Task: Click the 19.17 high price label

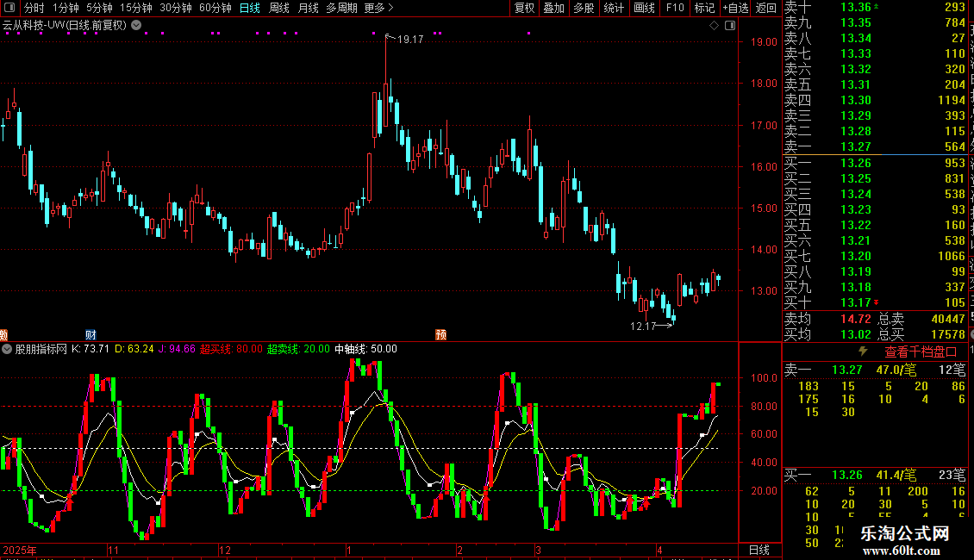Action: pyautogui.click(x=410, y=39)
